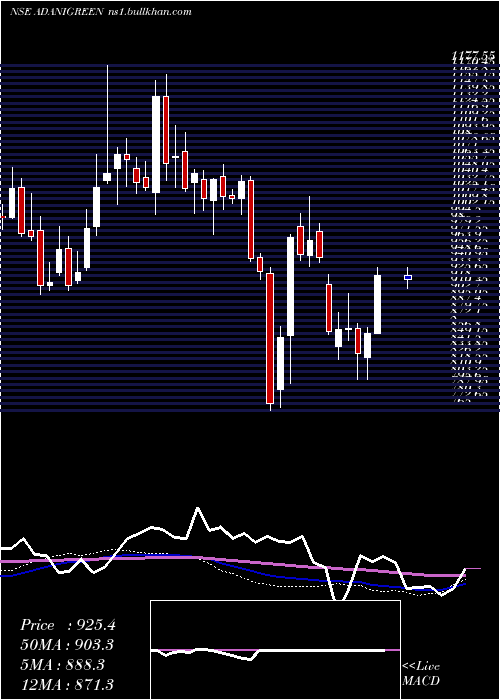
Task: Click the <<Live MACD label
Action: tap(421, 674)
